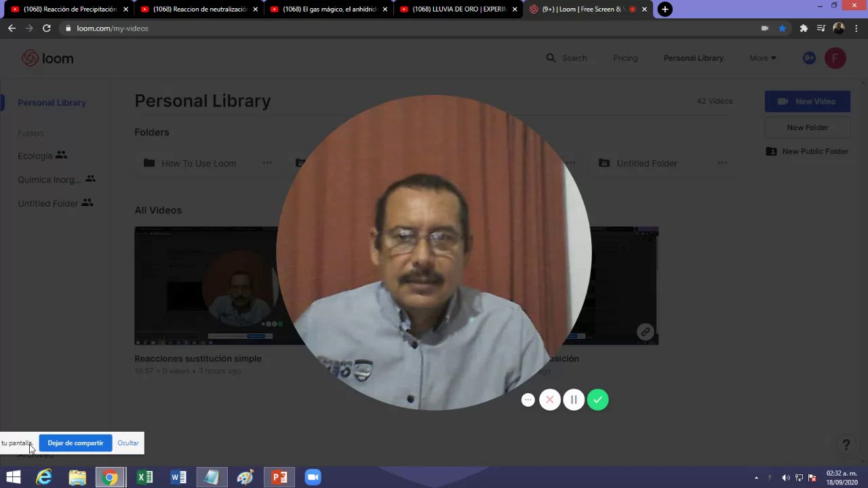The width and height of the screenshot is (868, 488).
Task: Open options menu for Untitled Folder card
Action: (722, 163)
